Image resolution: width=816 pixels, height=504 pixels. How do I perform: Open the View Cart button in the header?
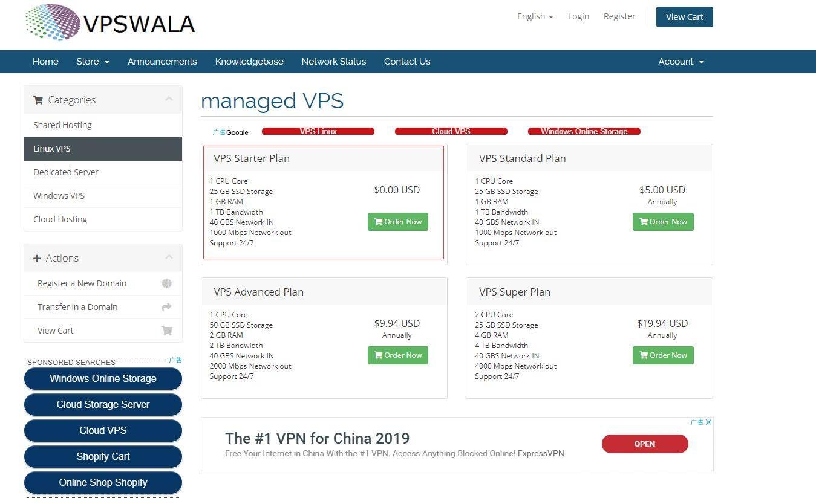click(684, 17)
